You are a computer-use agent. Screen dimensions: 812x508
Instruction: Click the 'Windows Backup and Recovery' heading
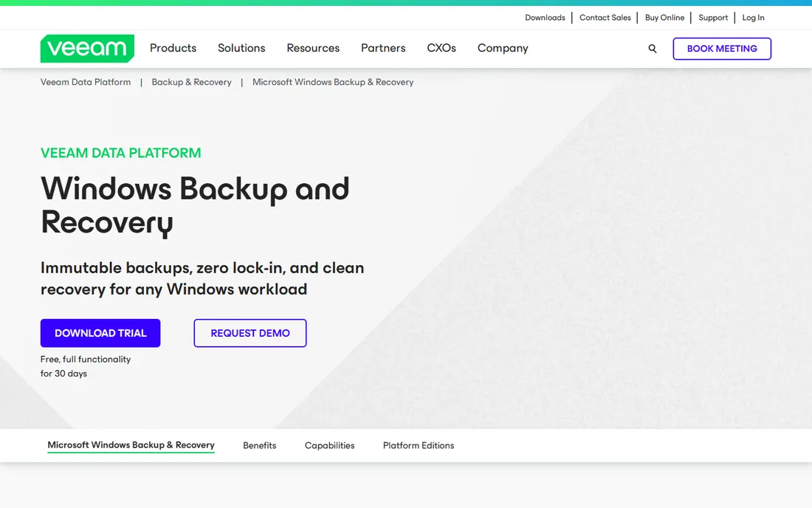[x=195, y=205]
